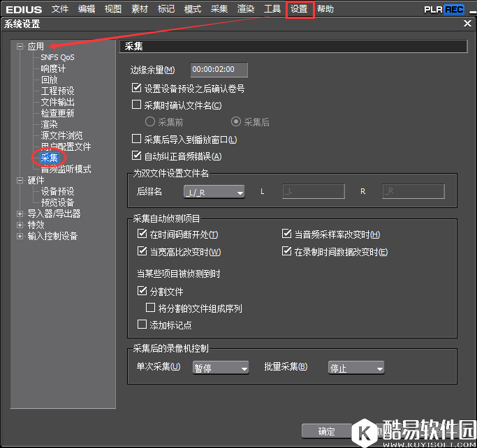The width and height of the screenshot is (477, 448).
Task: Select 源文件浏览 in the settings tree
Action: coord(61,135)
